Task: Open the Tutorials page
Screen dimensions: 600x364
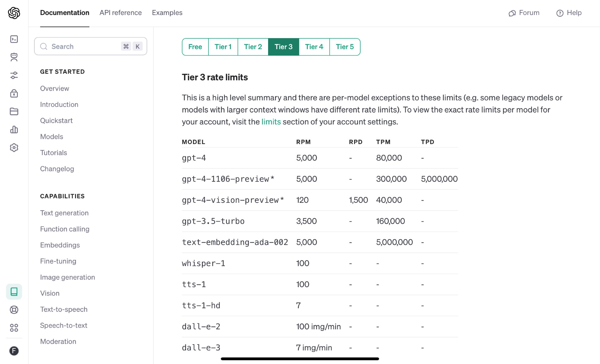Action: coord(53,153)
